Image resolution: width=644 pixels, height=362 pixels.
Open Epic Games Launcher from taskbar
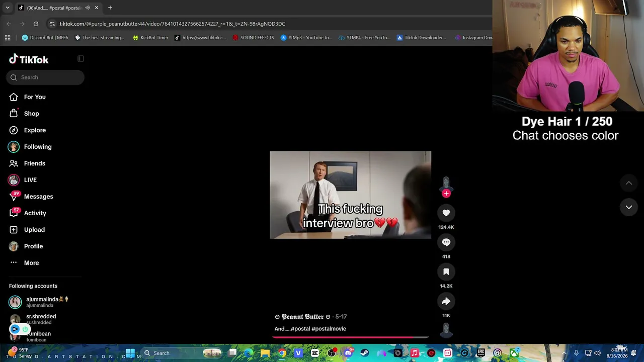click(481, 353)
